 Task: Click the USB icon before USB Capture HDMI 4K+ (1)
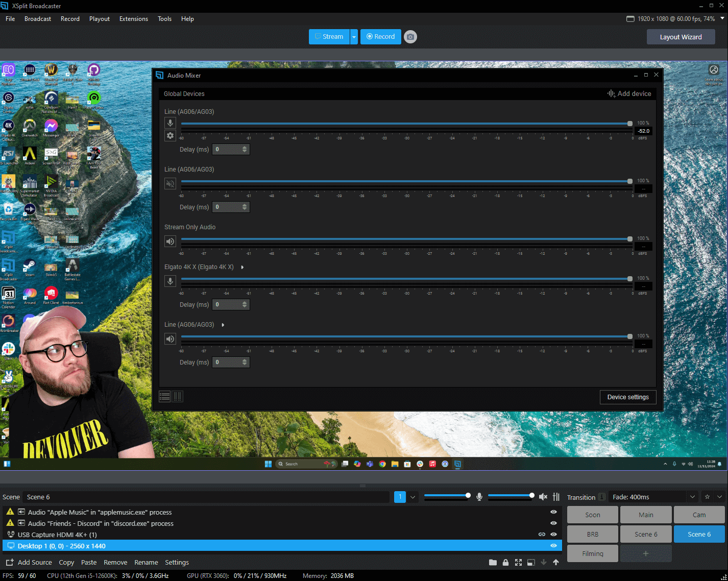coord(11,535)
